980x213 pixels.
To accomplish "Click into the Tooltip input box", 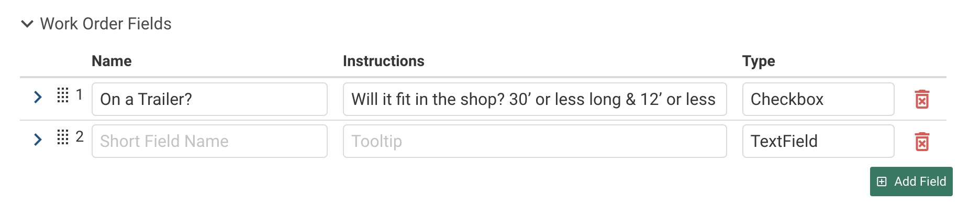I will coord(534,141).
